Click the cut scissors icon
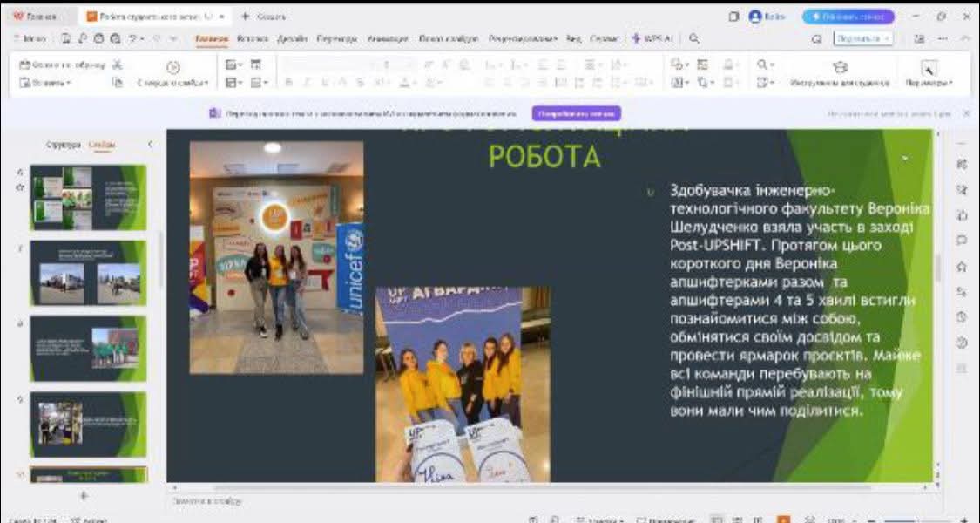The image size is (980, 523). (x=118, y=65)
